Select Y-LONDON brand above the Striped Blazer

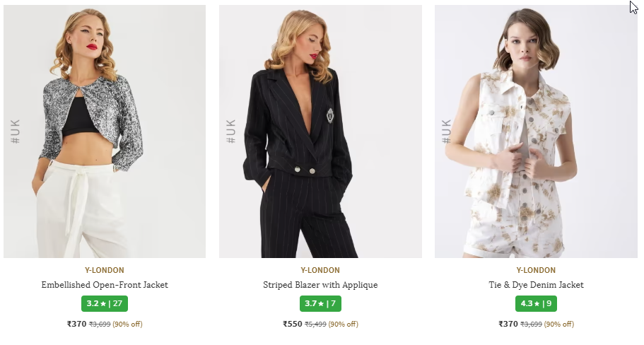click(x=320, y=270)
